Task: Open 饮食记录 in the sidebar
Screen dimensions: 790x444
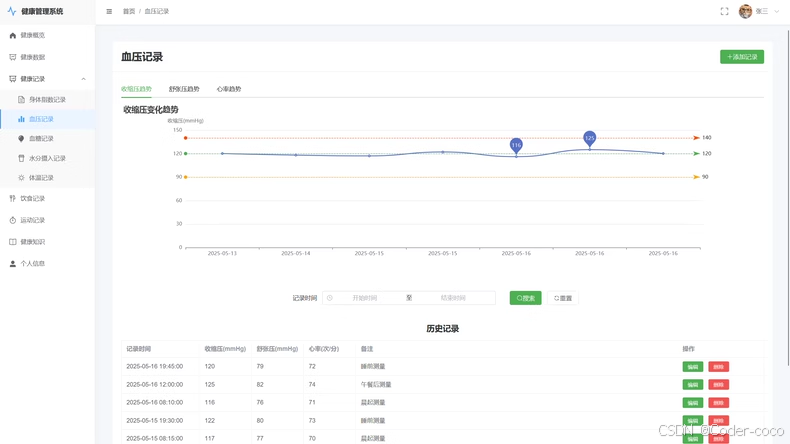Action: point(47,199)
